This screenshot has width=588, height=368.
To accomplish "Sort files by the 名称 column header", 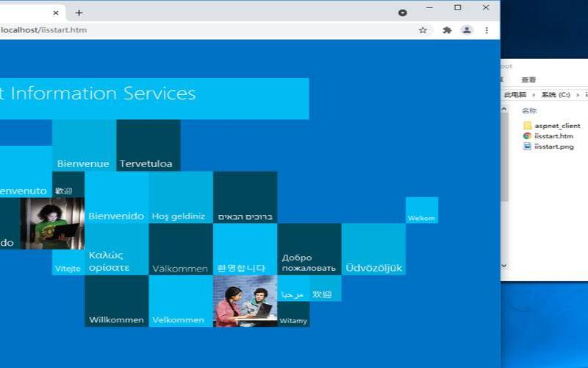I will click(529, 111).
